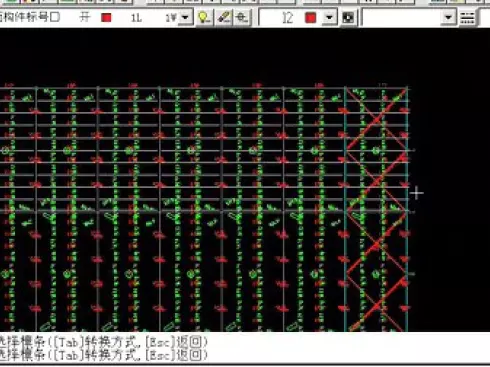The height and width of the screenshot is (367, 490).
Task: Click the 选择檩条 command prompt line
Action: [x=103, y=355]
